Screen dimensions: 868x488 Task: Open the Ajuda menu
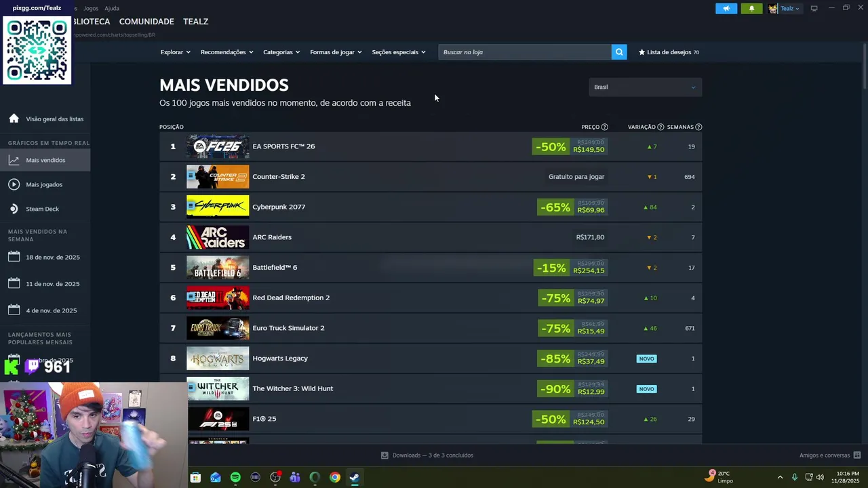tap(112, 8)
